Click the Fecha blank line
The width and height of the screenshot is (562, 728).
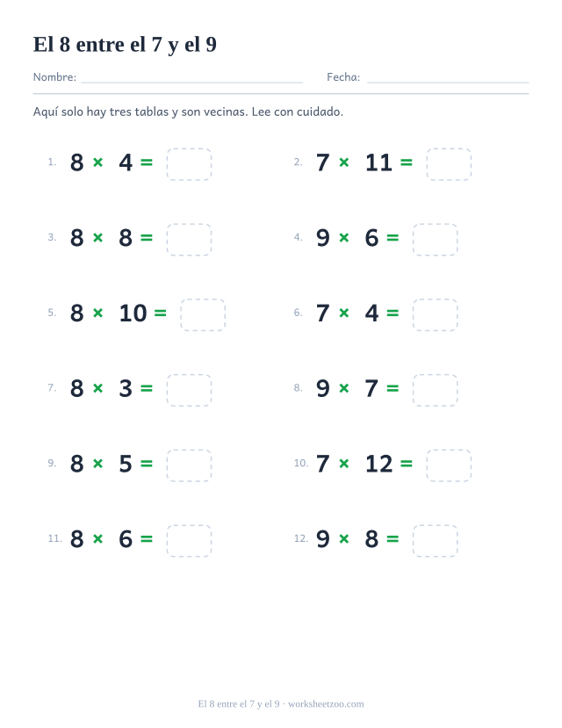click(448, 83)
